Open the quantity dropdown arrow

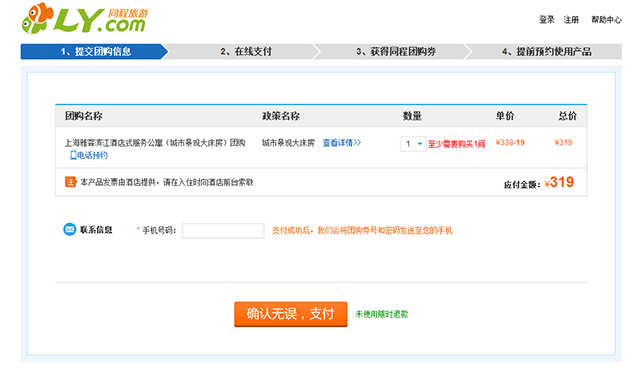(x=420, y=144)
